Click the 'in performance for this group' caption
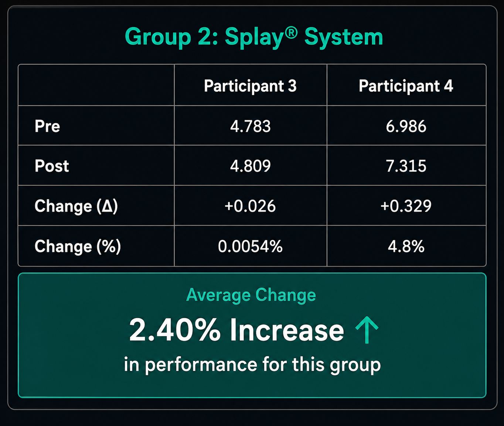Image resolution: width=504 pixels, height=426 pixels. [x=252, y=365]
